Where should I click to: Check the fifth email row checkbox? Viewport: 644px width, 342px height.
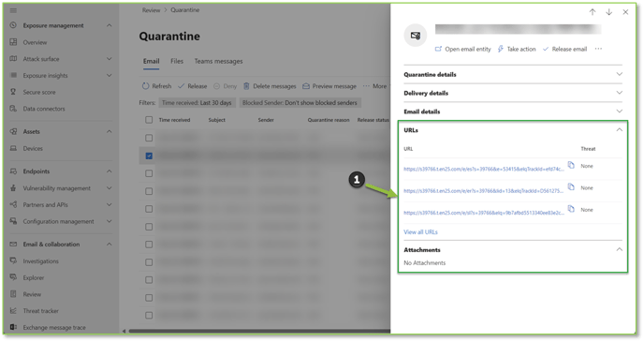149,209
